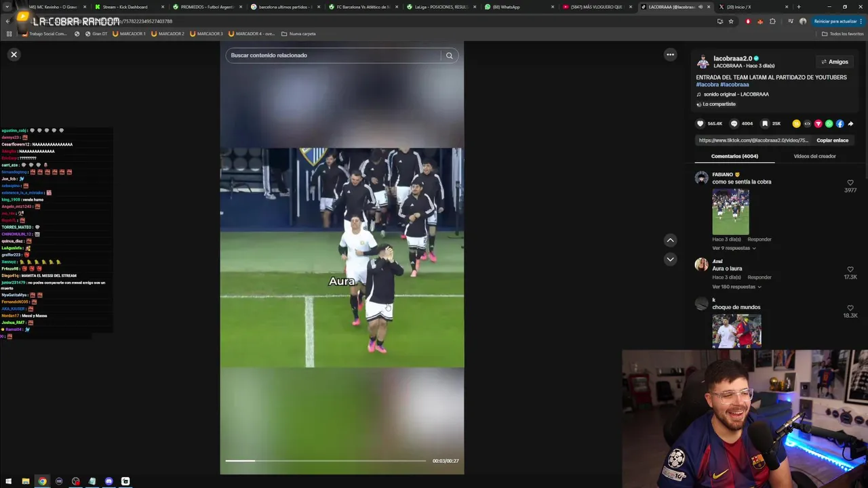Viewport: 868px width, 488px height.
Task: Close the TikTok video viewer
Action: 14,54
